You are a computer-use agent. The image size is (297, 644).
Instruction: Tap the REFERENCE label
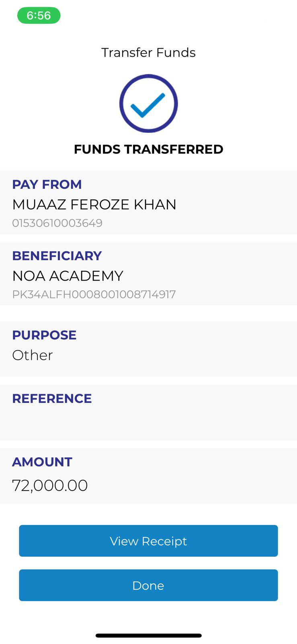[x=52, y=398]
